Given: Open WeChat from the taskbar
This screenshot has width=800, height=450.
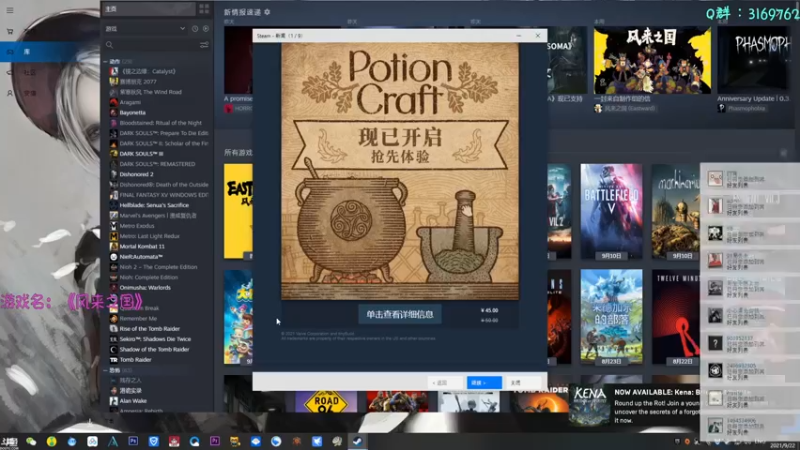Looking at the screenshot, I should point(31,441).
